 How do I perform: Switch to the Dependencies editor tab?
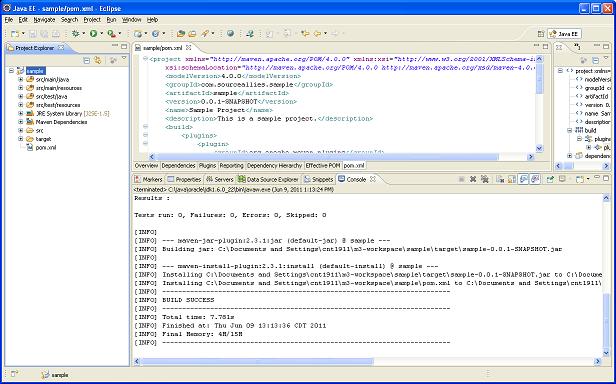178,166
